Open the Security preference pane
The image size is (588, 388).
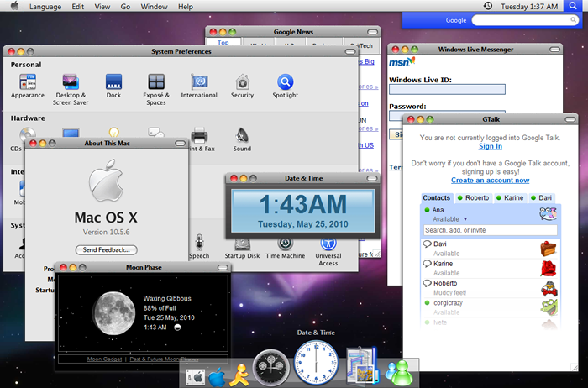tap(242, 87)
